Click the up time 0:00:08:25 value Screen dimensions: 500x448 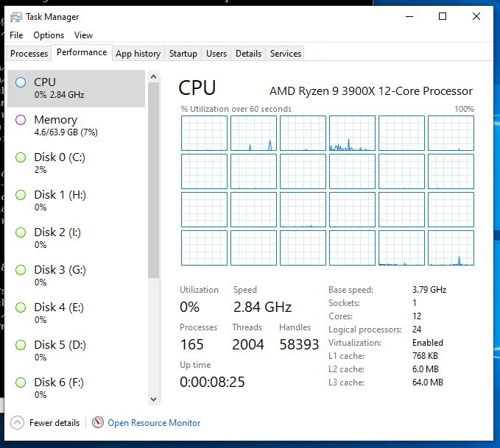(x=212, y=382)
